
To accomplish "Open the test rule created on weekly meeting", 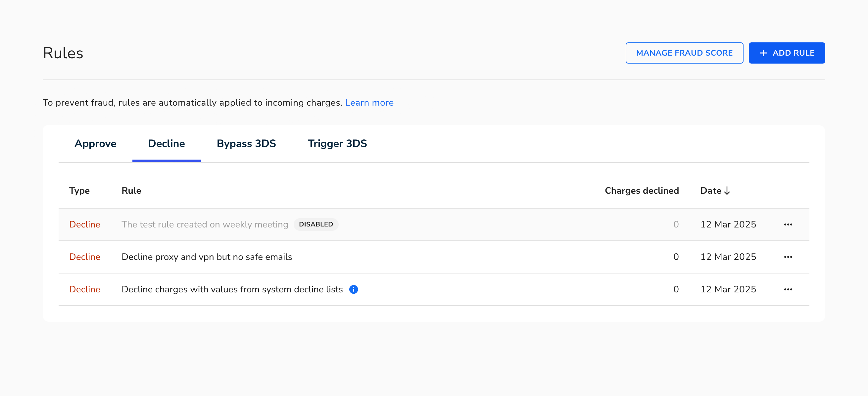I will coord(205,224).
